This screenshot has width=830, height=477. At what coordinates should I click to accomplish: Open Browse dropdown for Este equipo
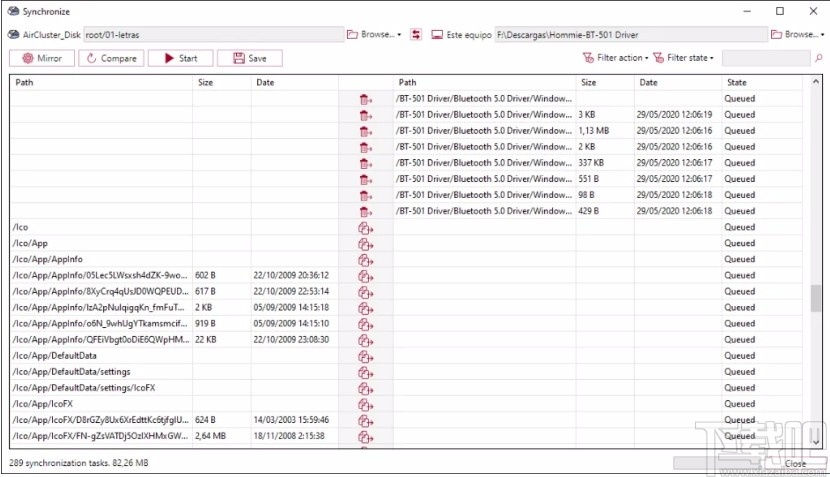point(798,34)
